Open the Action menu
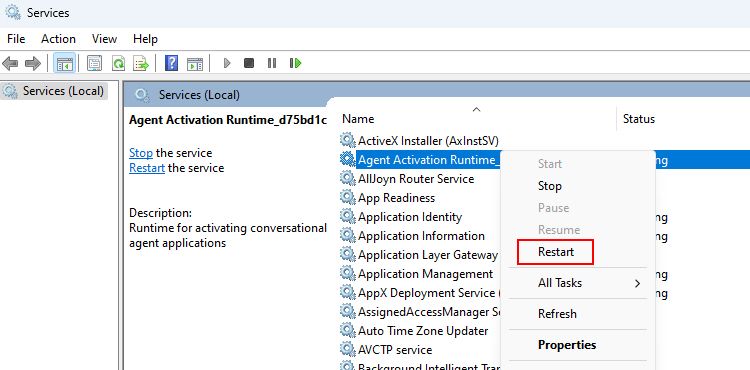 click(58, 39)
